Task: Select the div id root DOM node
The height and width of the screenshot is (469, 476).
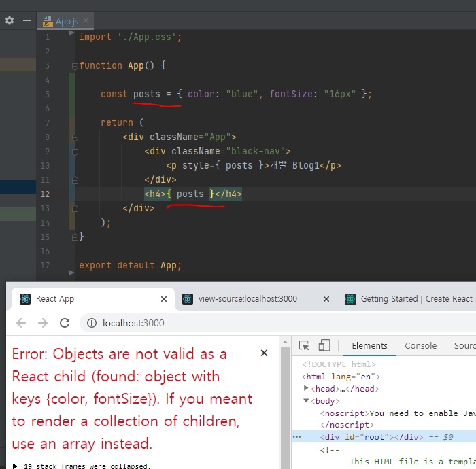Action: tap(371, 437)
